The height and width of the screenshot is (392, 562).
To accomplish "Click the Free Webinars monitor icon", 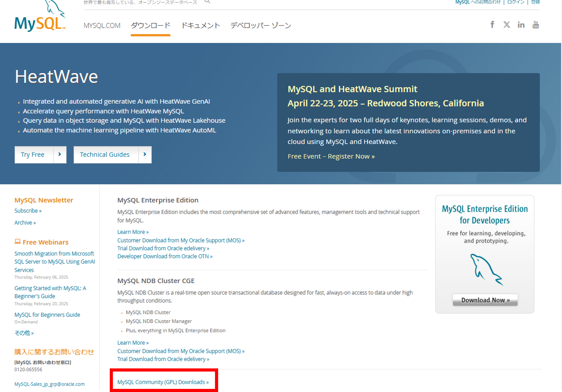I will [x=17, y=241].
